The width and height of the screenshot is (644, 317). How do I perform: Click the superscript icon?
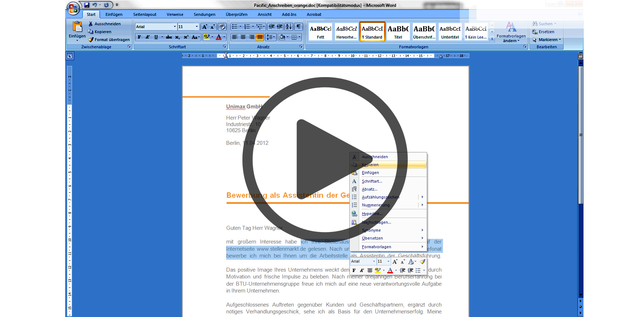(x=186, y=37)
